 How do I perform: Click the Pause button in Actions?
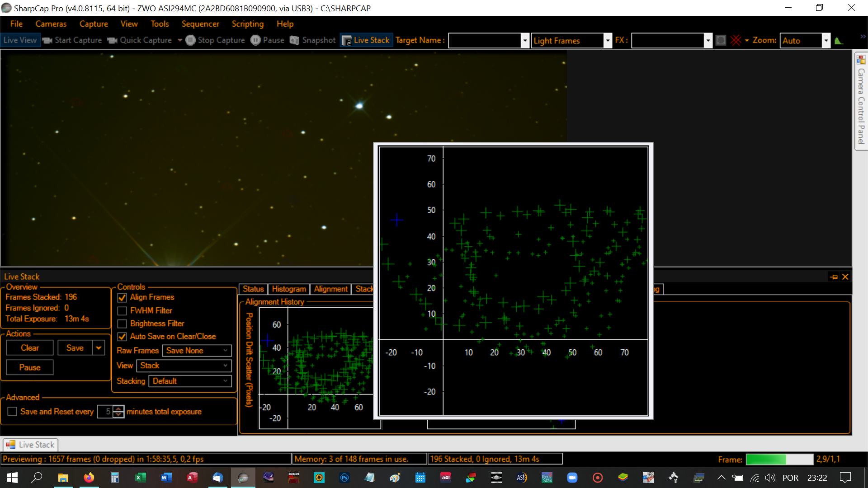[30, 367]
